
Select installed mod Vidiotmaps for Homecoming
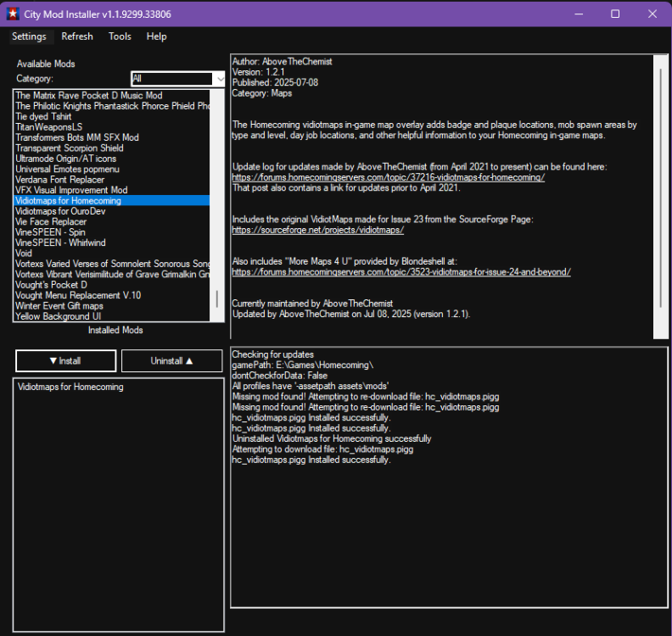point(70,387)
